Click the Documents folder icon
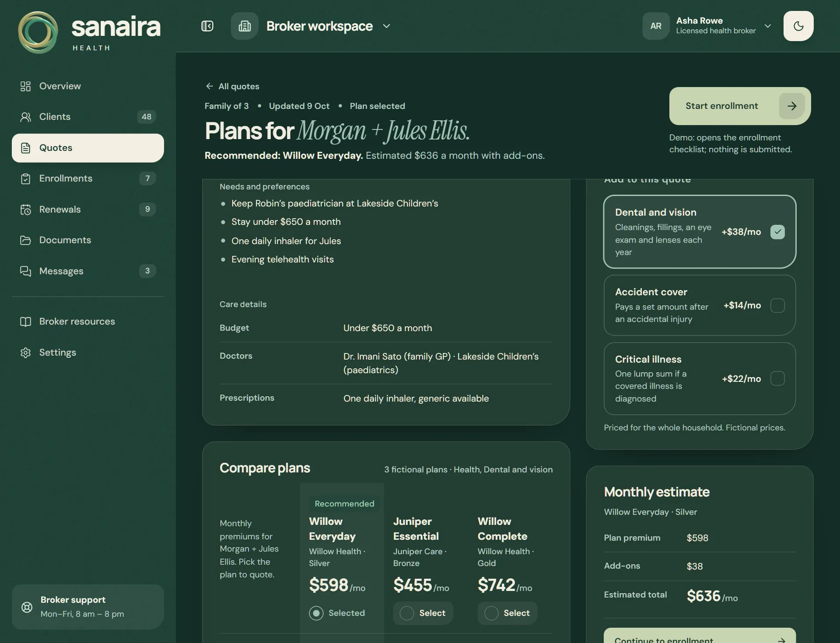This screenshot has width=840, height=643. click(25, 240)
